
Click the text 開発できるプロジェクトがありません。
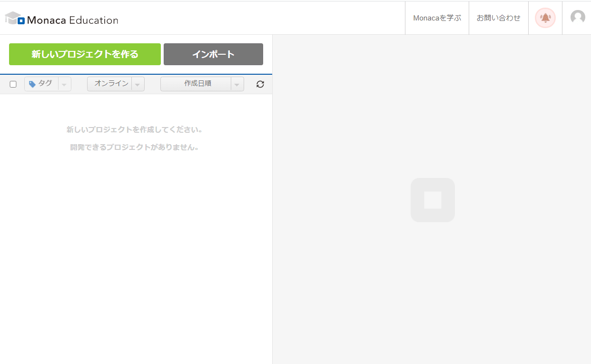pos(135,147)
